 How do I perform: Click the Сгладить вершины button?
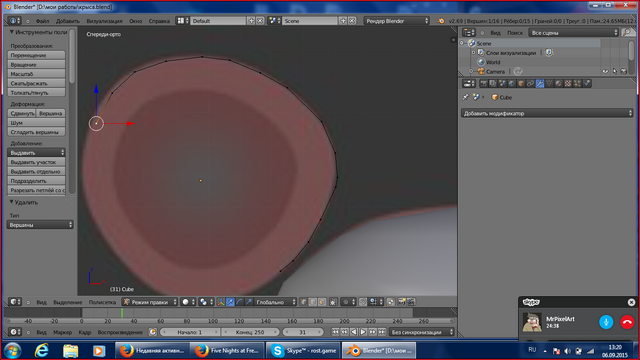(36, 132)
